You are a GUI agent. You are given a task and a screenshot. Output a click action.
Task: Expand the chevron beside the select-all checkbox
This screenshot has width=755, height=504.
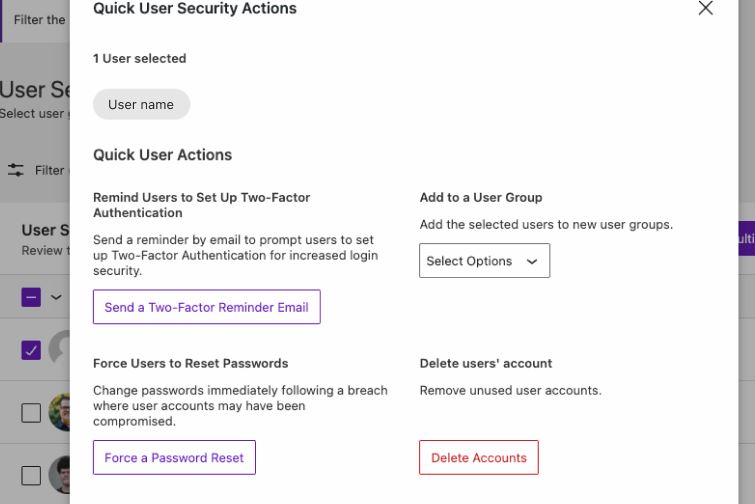click(55, 297)
